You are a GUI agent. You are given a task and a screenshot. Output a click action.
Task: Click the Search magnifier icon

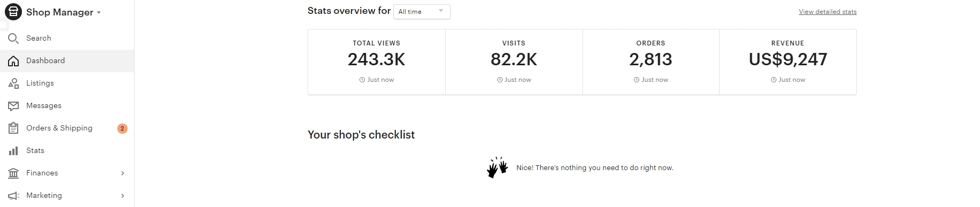pyautogui.click(x=13, y=39)
